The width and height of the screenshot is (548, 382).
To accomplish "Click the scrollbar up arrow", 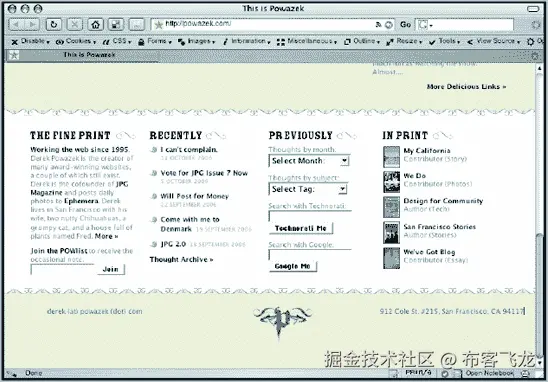I will pyautogui.click(x=539, y=69).
